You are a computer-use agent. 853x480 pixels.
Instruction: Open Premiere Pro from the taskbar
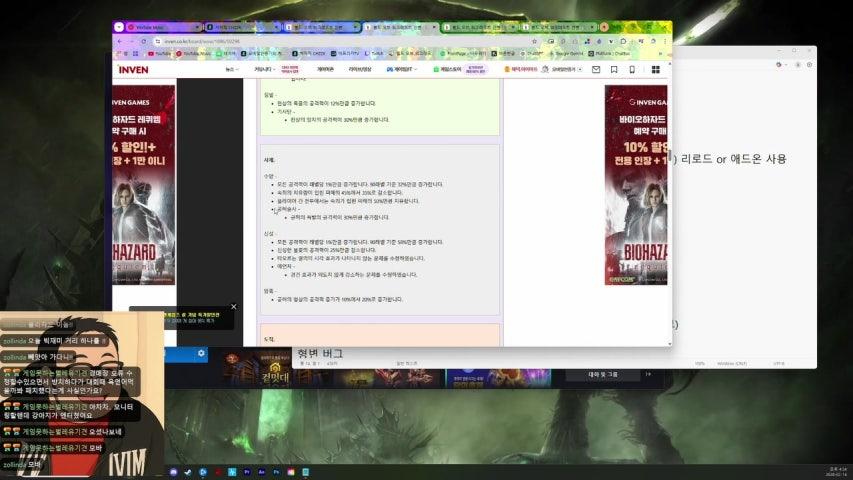click(246, 471)
